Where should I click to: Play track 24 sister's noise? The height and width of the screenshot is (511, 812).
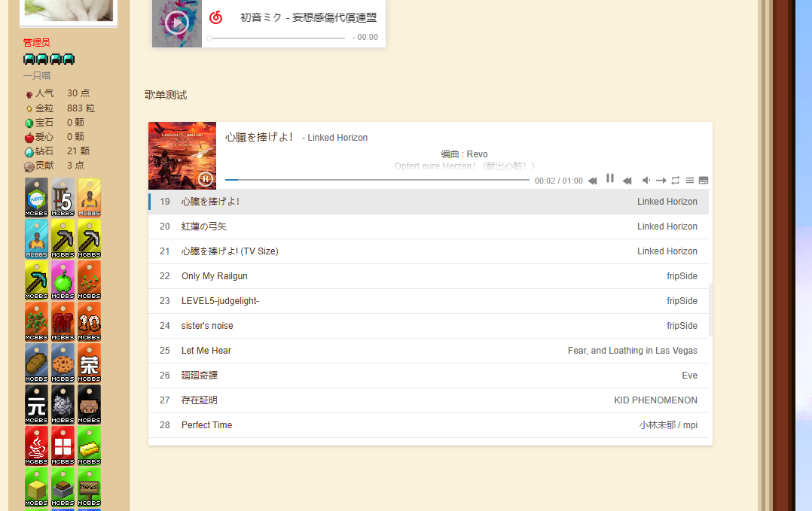click(x=429, y=326)
